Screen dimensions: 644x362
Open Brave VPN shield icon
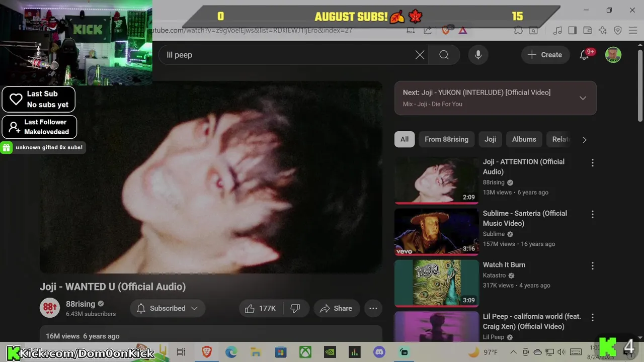[x=618, y=30]
